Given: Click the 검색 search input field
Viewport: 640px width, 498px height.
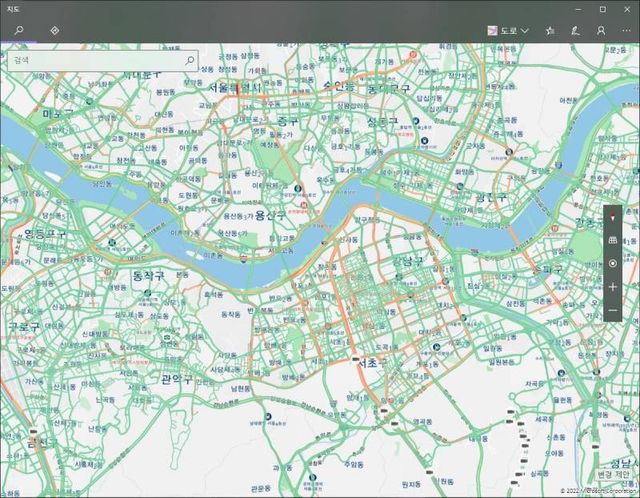Looking at the screenshot, I should click(x=95, y=60).
